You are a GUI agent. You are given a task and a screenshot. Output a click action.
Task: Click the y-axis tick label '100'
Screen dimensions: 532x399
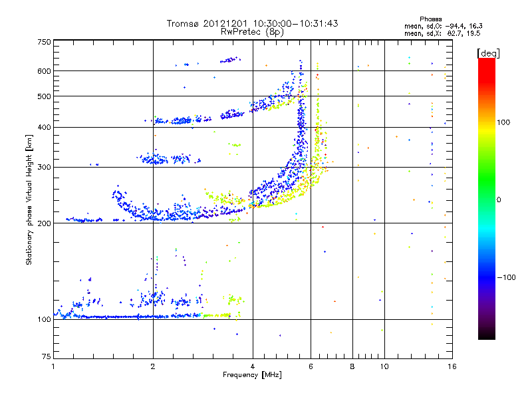pyautogui.click(x=44, y=320)
